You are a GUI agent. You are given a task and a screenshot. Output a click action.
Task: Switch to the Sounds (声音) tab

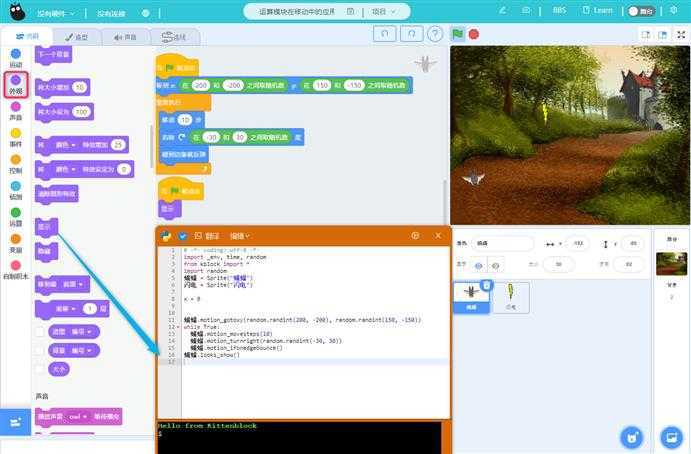point(126,37)
